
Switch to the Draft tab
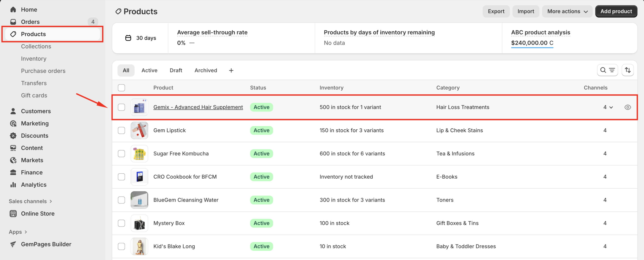[176, 70]
